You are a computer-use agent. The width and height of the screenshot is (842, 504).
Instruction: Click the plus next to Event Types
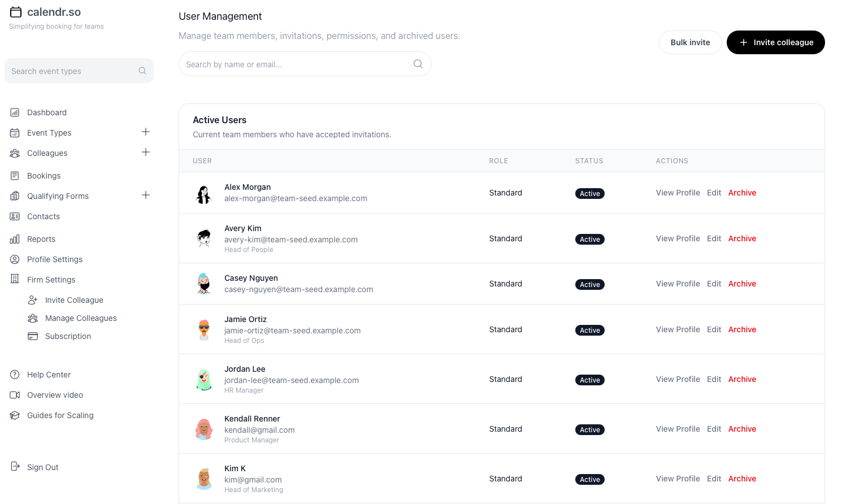[x=146, y=132]
